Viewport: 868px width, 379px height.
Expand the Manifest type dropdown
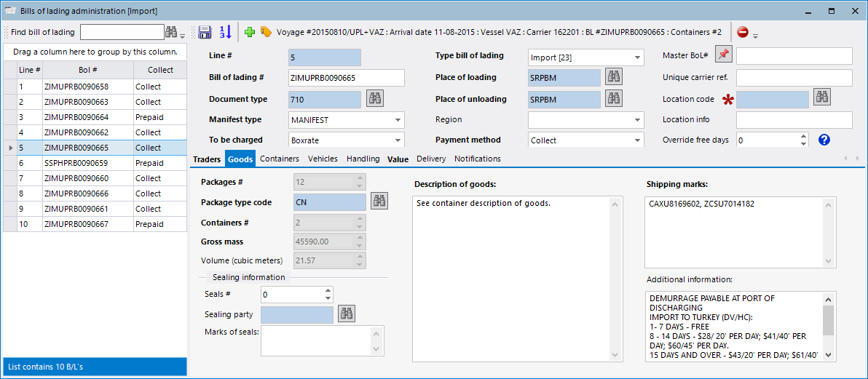point(398,119)
